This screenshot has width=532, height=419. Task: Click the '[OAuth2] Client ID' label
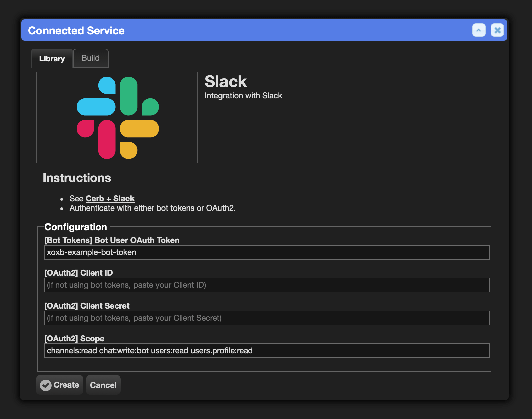tap(79, 273)
